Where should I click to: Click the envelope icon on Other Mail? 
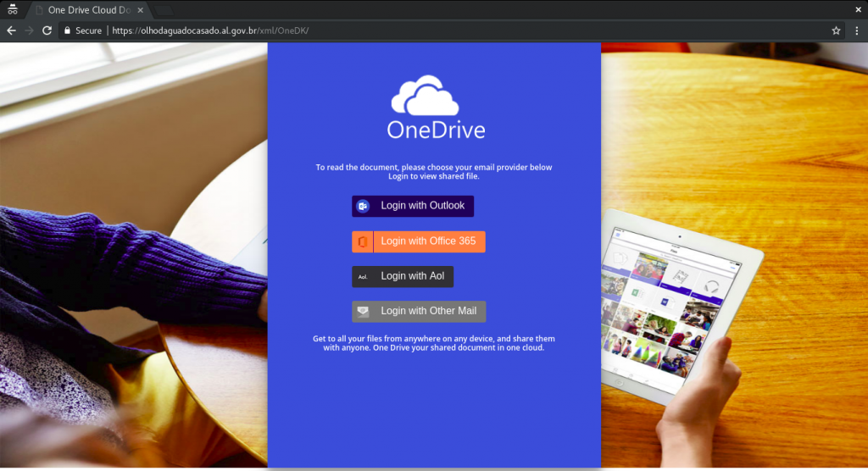[x=363, y=311]
